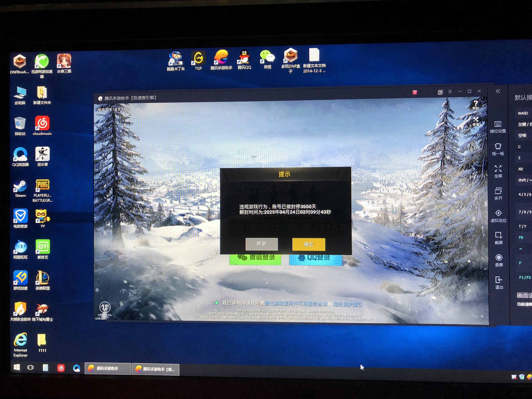Click the Windows Start button
Viewport: 532px width, 399px height.
(x=17, y=367)
